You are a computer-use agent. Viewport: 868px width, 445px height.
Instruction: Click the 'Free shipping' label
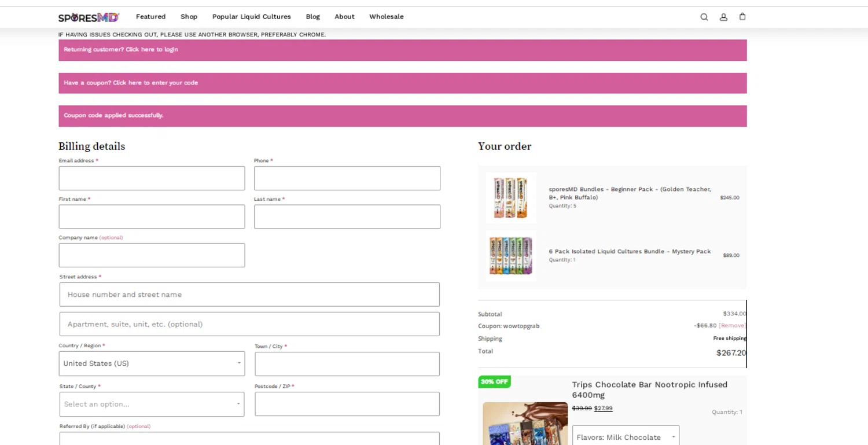[730, 339]
